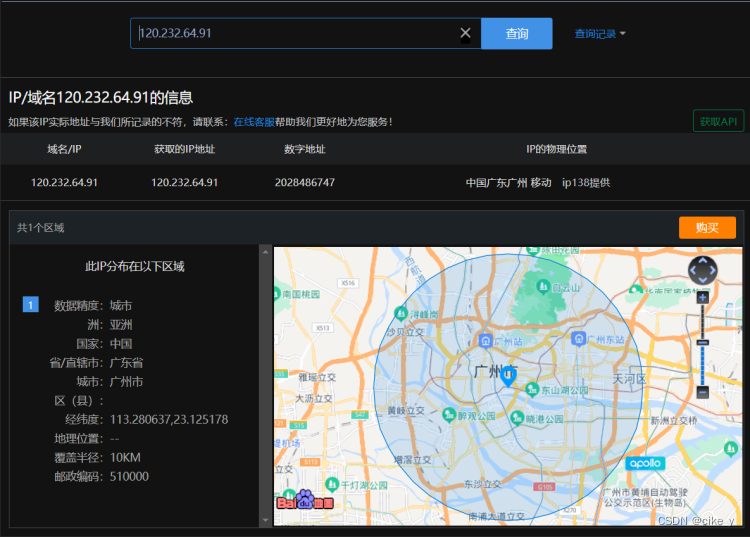
Task: Click the blue 查询 search button
Action: 517,33
